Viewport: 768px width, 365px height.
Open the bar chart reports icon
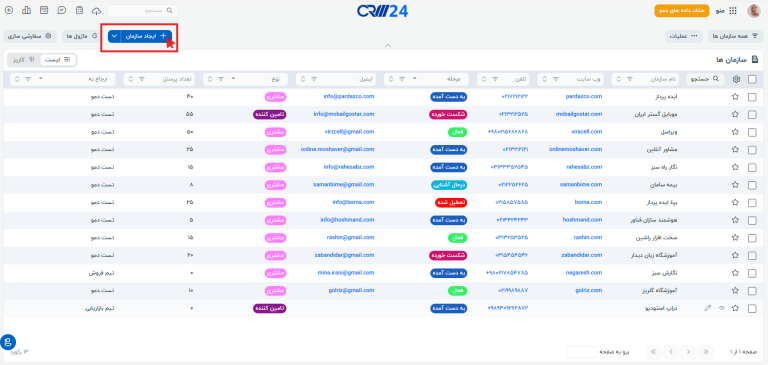(x=26, y=10)
